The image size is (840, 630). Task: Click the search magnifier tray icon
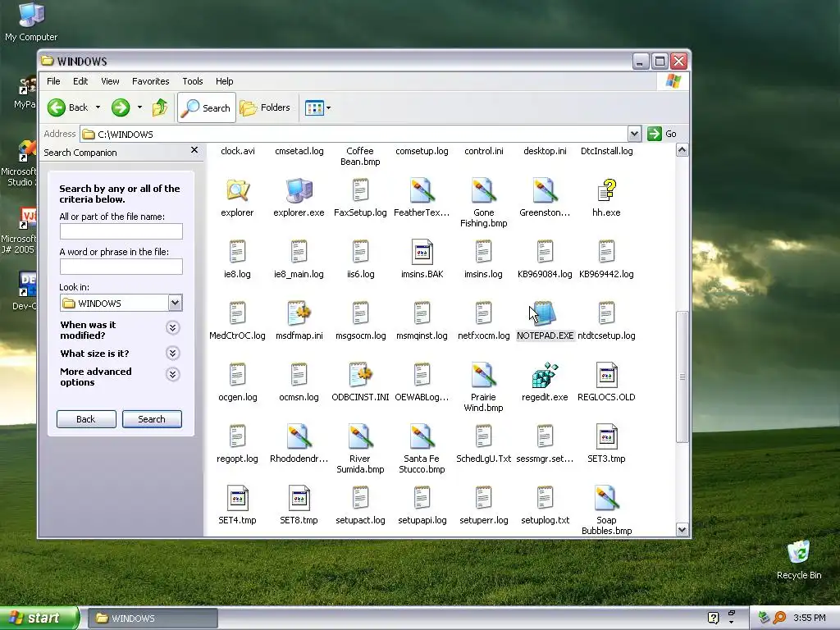[x=779, y=618]
